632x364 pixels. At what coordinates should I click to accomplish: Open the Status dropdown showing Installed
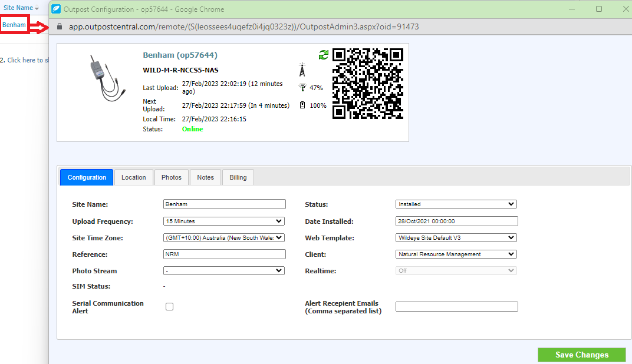[x=456, y=204]
